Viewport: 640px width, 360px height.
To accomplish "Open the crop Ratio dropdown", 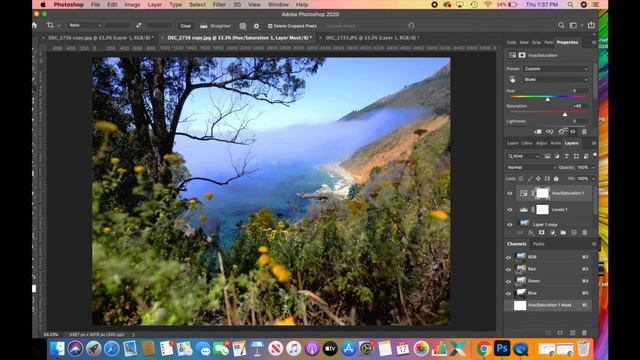I will click(85, 25).
